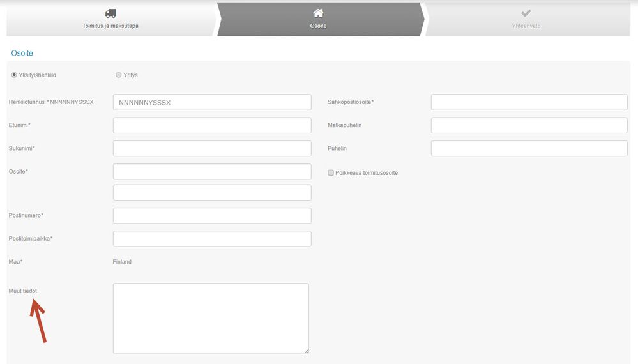Go to the Yhteenveto step

(x=526, y=19)
